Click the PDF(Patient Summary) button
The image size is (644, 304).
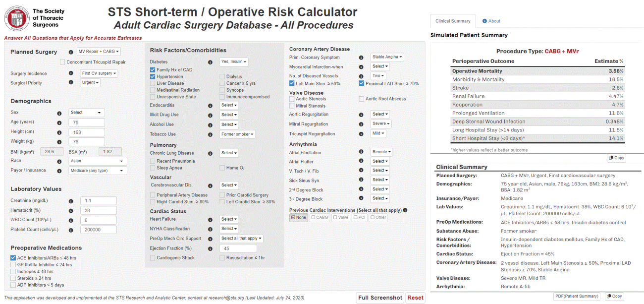coord(576,296)
